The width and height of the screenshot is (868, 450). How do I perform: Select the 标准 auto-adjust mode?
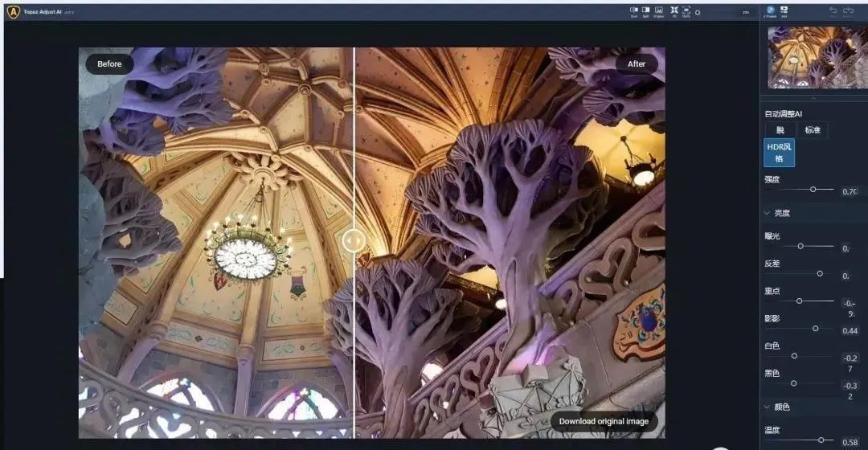(x=812, y=130)
